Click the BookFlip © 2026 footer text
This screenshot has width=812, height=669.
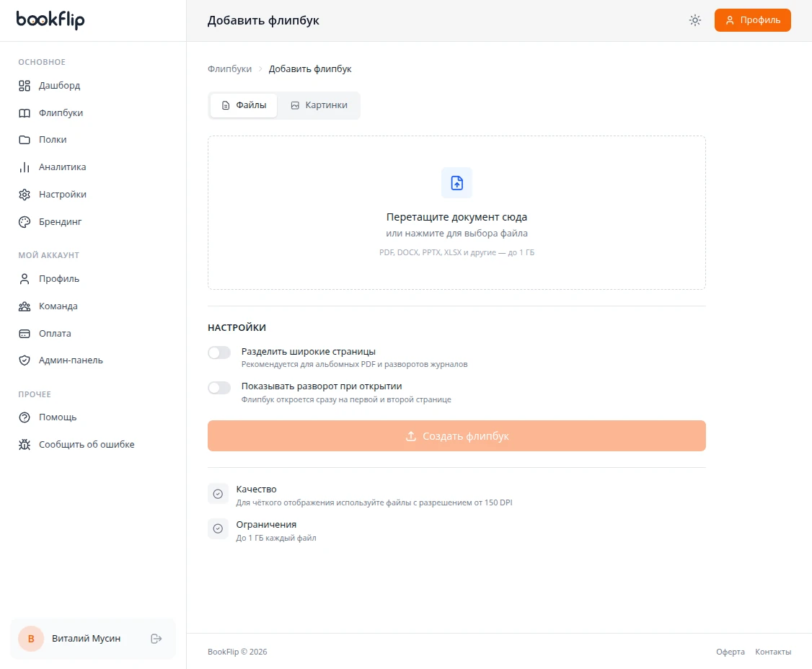click(x=237, y=652)
